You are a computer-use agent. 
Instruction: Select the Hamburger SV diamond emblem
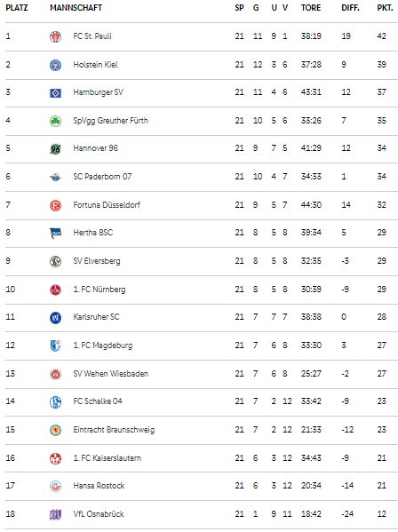pos(56,92)
